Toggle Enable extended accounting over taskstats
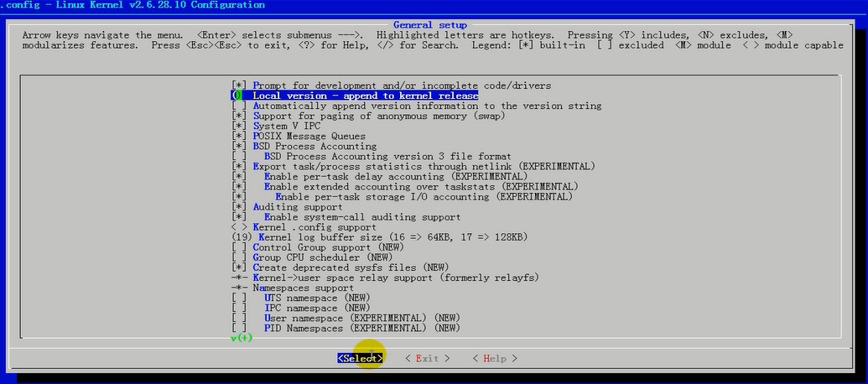 [x=405, y=186]
